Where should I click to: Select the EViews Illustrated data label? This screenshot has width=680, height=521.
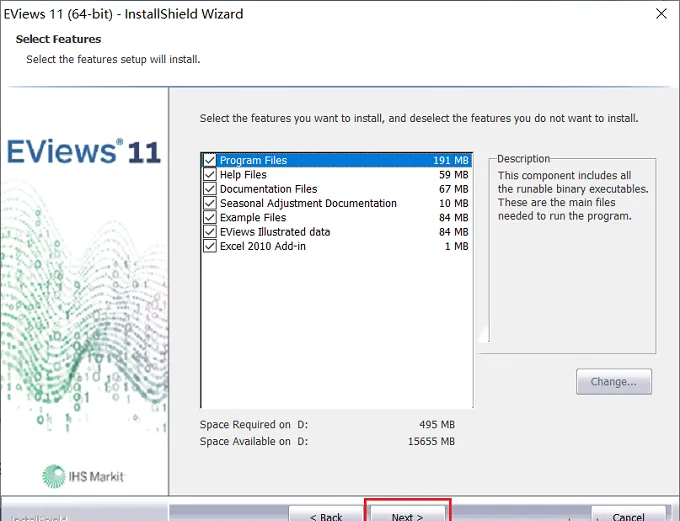tap(275, 232)
